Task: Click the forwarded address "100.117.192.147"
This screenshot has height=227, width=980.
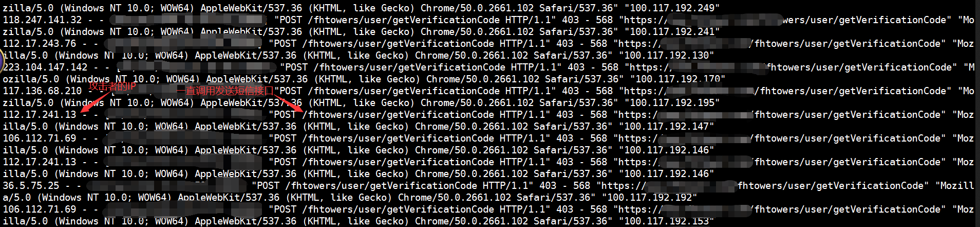Action: 666,127
